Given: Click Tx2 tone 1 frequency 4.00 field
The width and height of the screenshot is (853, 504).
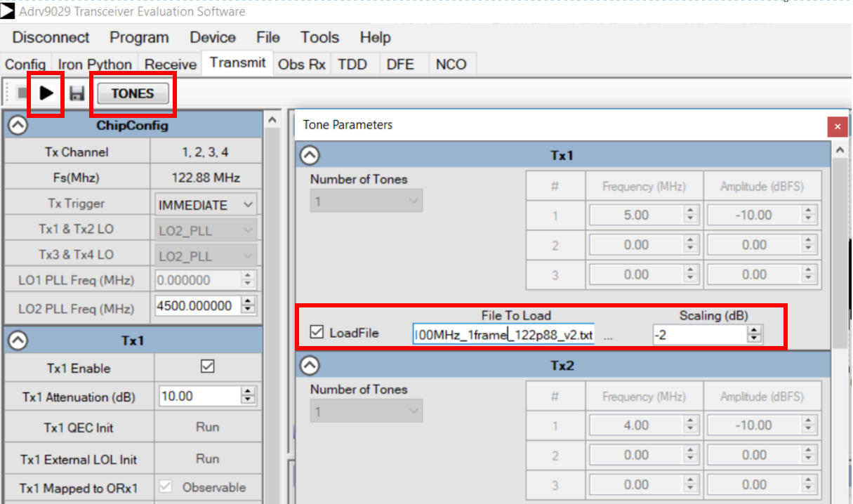Looking at the screenshot, I should 635,425.
